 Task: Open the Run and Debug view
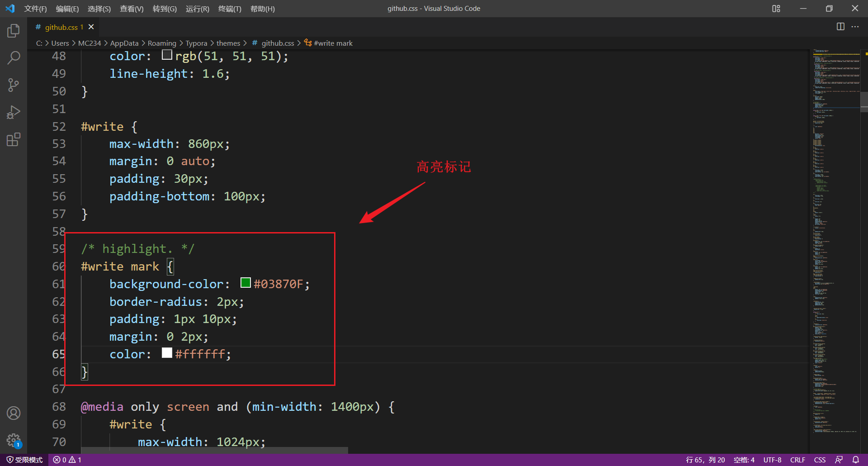(14, 112)
